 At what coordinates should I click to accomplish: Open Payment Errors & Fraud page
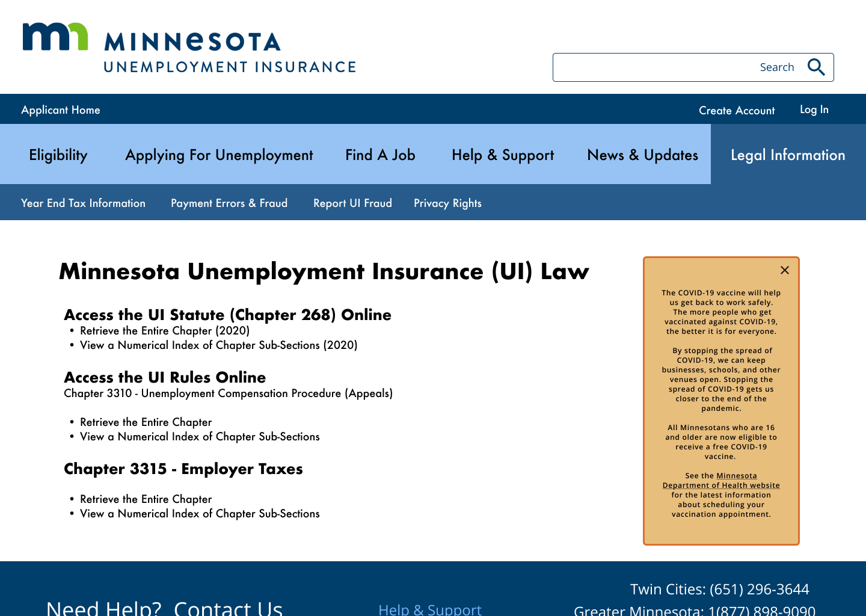tap(229, 203)
